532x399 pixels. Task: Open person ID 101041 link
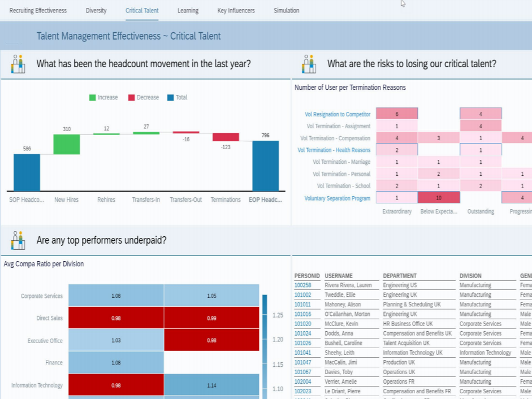click(x=302, y=353)
